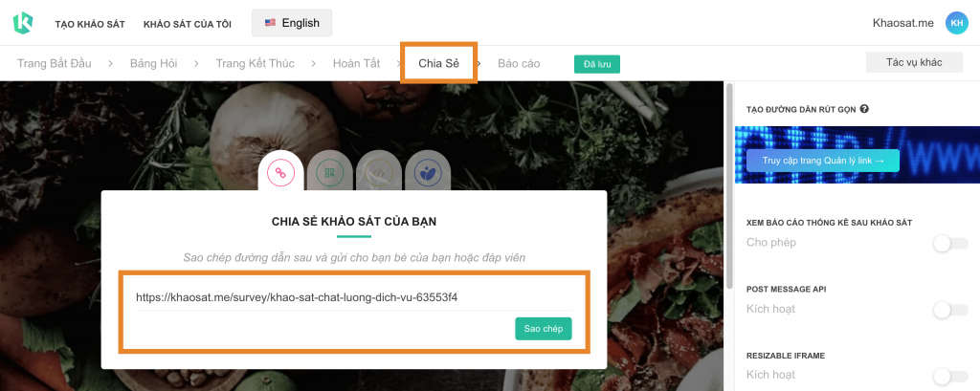The width and height of the screenshot is (980, 391).
Task: Click the Khaosat.me green logo icon
Action: coord(23,23)
